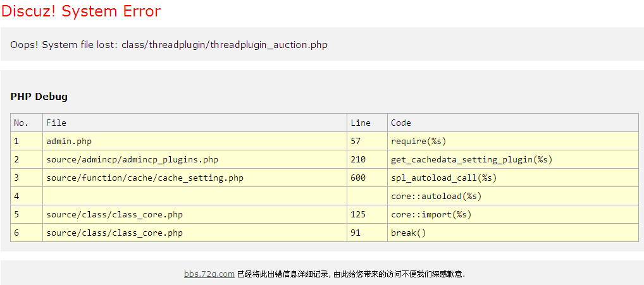
Task: Click row number 4 cell
Action: coord(27,196)
